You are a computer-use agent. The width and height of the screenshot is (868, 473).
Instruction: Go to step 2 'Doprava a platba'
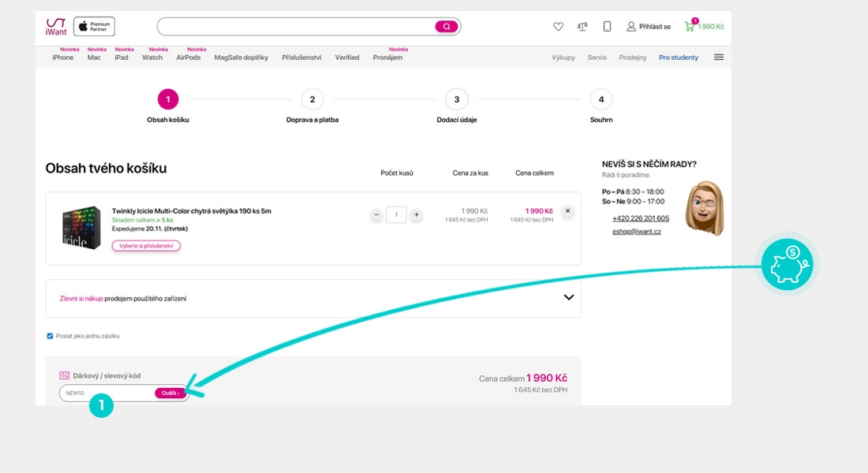pos(312,100)
